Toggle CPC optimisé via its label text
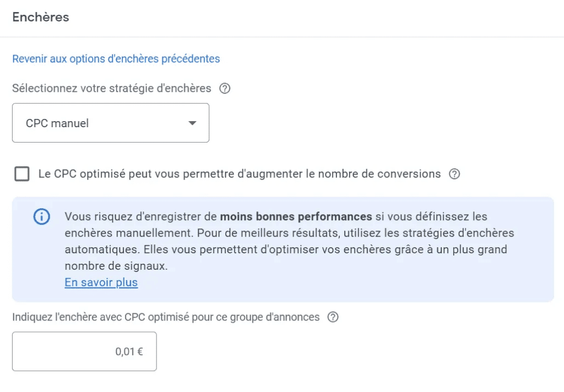564x392 pixels. [240, 174]
